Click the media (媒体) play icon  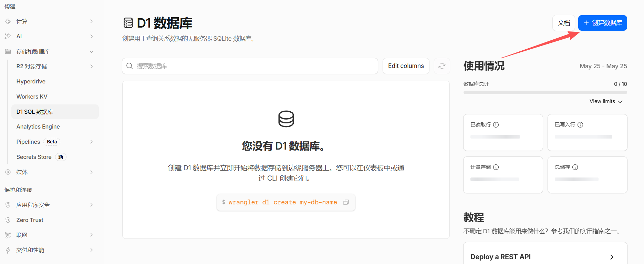click(8, 172)
